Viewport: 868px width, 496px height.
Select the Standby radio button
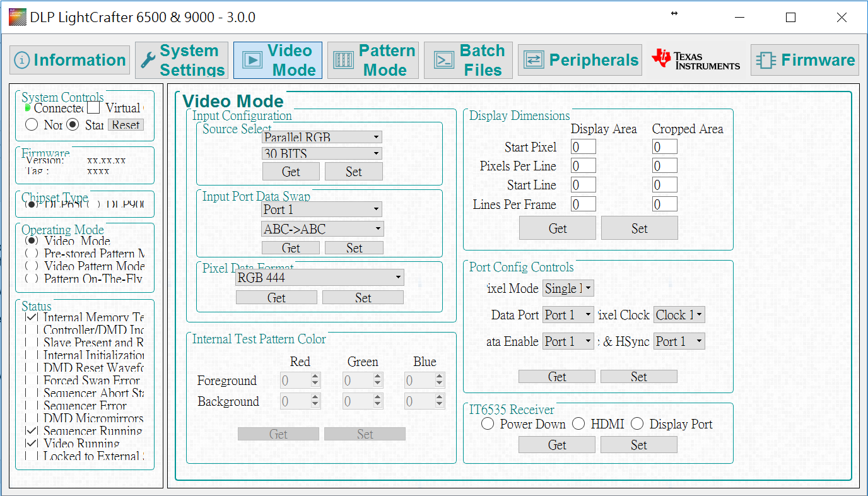(x=73, y=125)
